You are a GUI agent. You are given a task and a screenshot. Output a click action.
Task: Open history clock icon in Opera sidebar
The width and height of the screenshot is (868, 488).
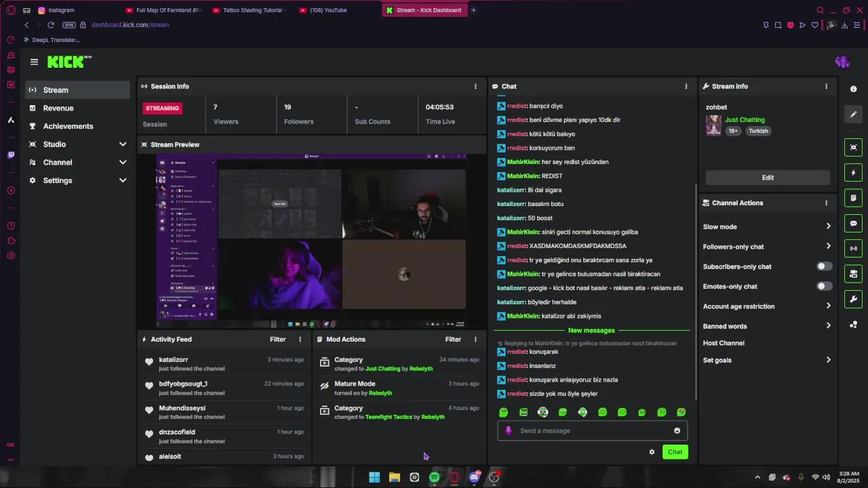click(11, 226)
